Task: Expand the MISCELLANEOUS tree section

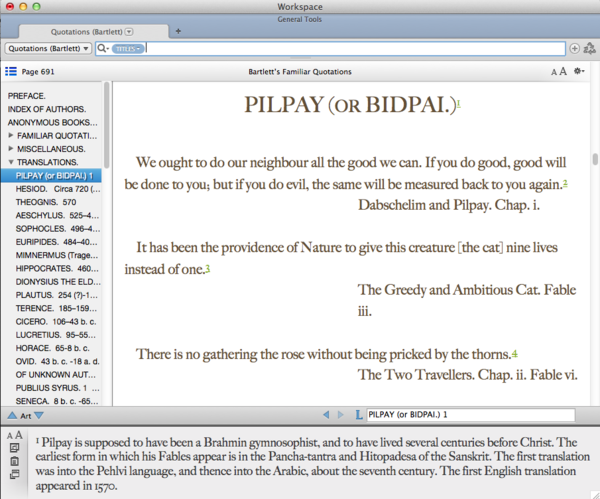Action: (11, 148)
